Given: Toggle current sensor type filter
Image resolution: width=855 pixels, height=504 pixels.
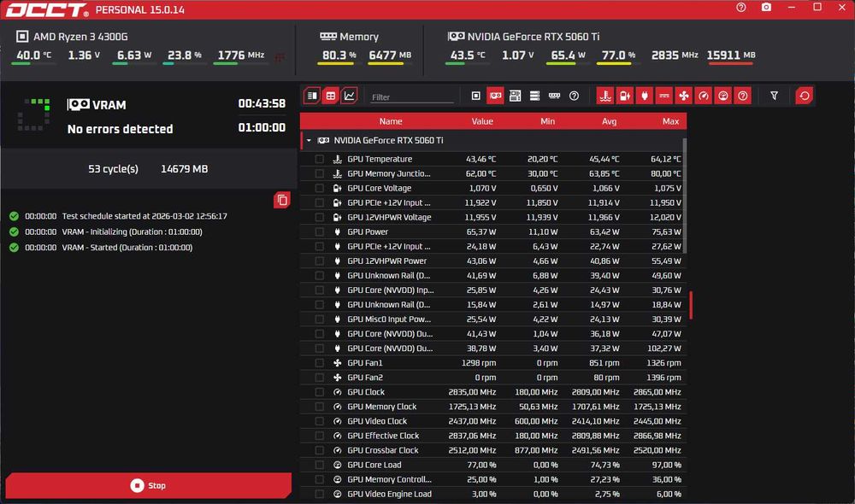Looking at the screenshot, I should pos(664,96).
